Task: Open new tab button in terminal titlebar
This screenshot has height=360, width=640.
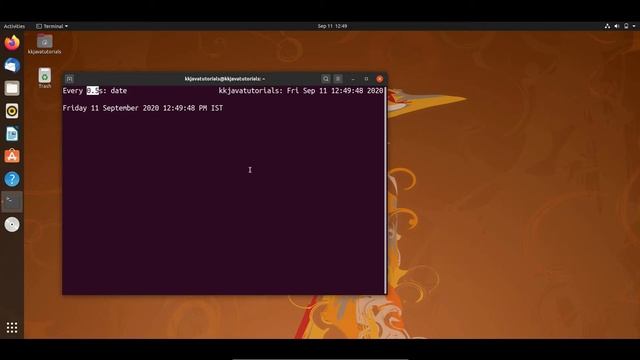Action: 69,79
